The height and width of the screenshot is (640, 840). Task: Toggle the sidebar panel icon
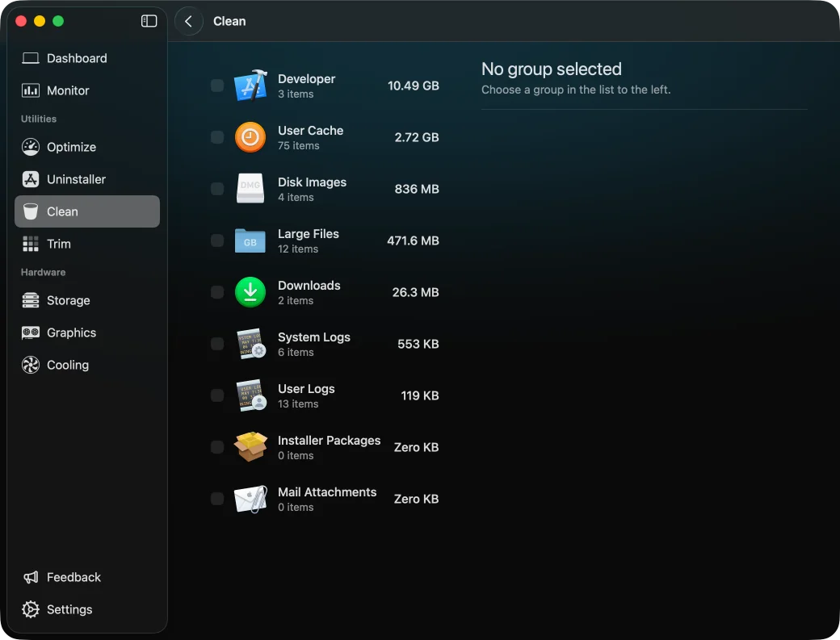(149, 21)
